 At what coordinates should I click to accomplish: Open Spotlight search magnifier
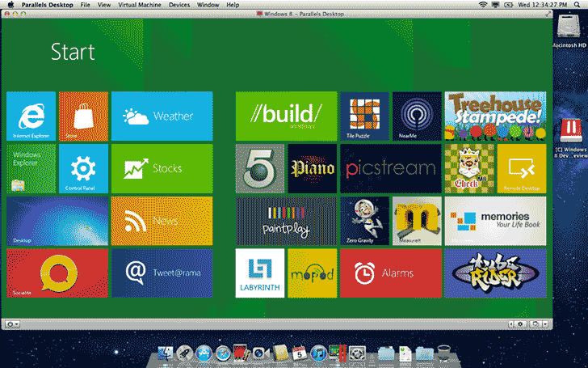click(577, 5)
